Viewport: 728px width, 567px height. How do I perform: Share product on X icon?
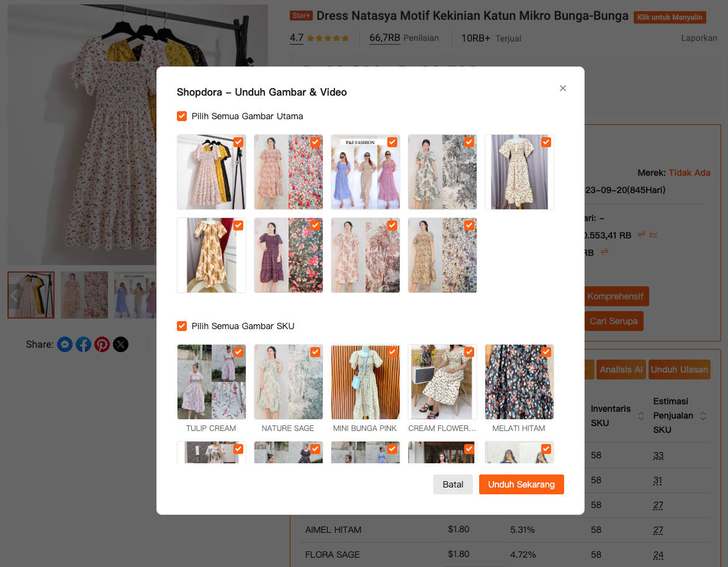(x=121, y=344)
